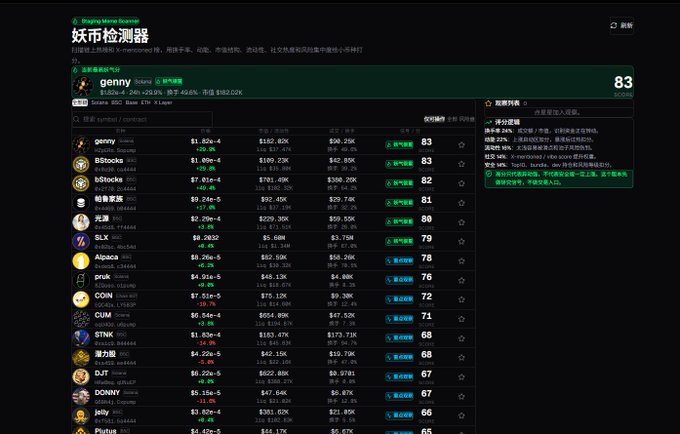Open the featured genny banner card
680x434 pixels.
352,82
